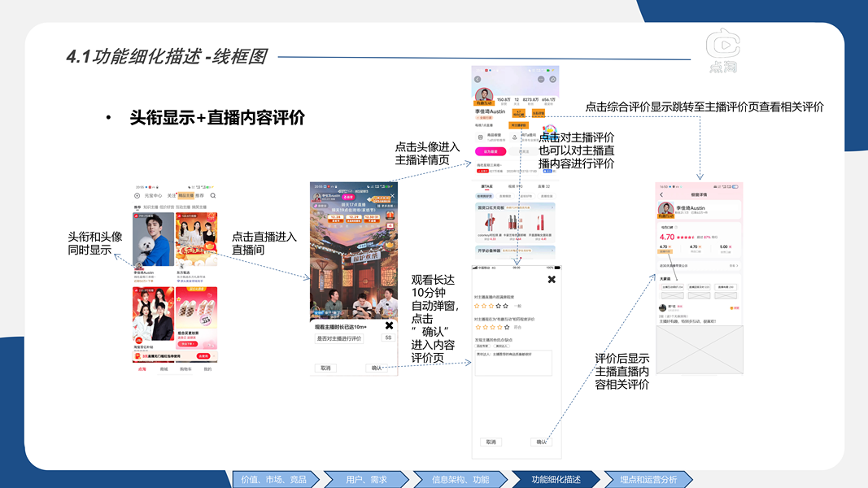
Task: Click the second tag chip above the comment box
Action: (x=501, y=346)
